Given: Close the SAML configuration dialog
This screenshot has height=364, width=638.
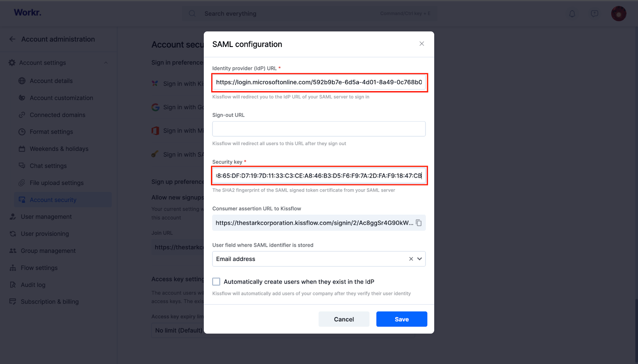Looking at the screenshot, I should tap(421, 44).
